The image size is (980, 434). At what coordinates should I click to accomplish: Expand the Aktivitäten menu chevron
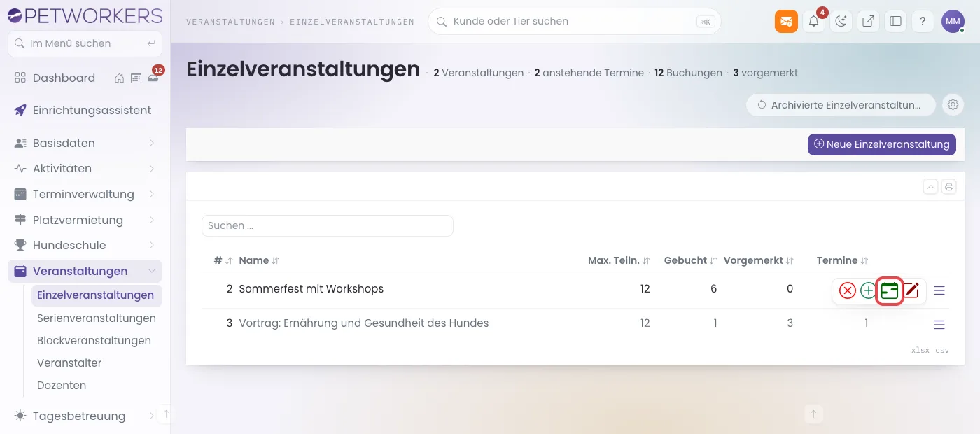tap(152, 168)
